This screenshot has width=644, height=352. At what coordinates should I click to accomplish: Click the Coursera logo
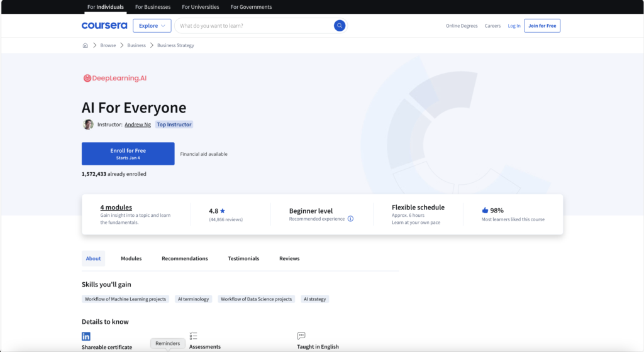click(x=104, y=26)
